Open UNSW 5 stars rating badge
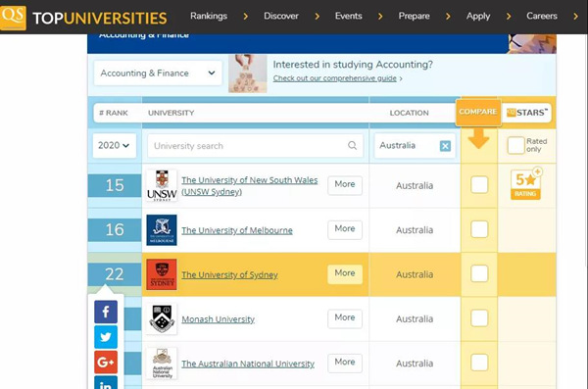Image resolution: width=588 pixels, height=389 pixels. (525, 184)
